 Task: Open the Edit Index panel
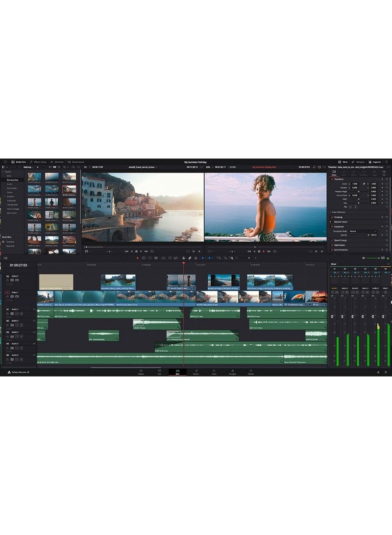pyautogui.click(x=57, y=162)
